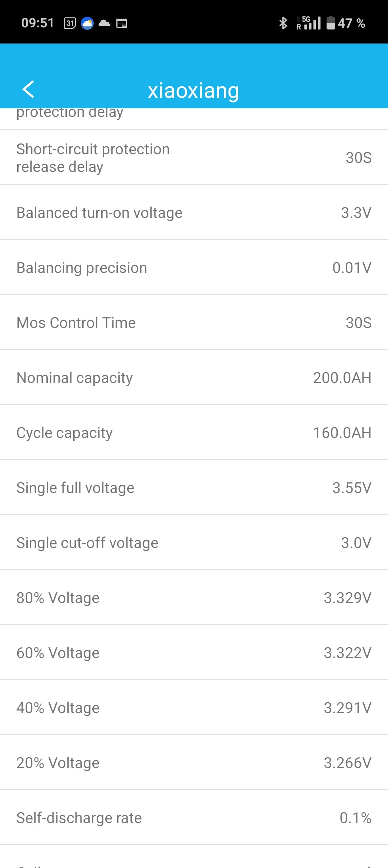The height and width of the screenshot is (868, 388).
Task: Open the Self-discharge rate setting
Action: [x=194, y=818]
